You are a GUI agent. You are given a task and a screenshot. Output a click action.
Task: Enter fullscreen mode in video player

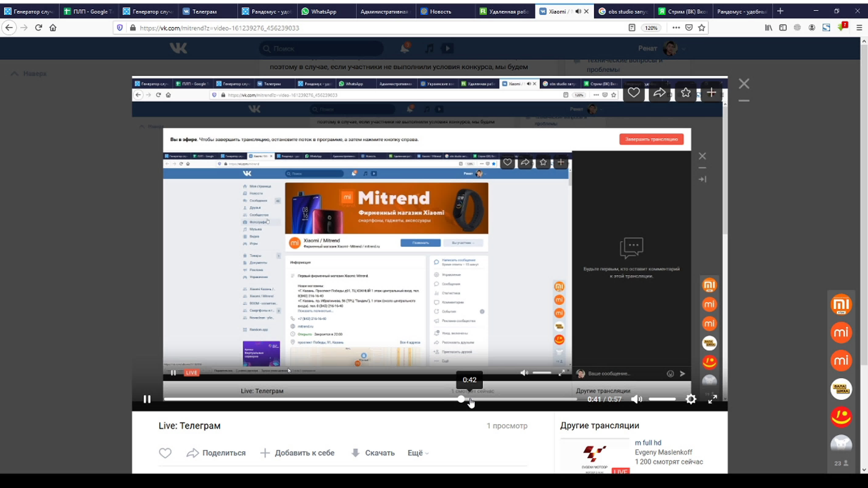point(712,399)
